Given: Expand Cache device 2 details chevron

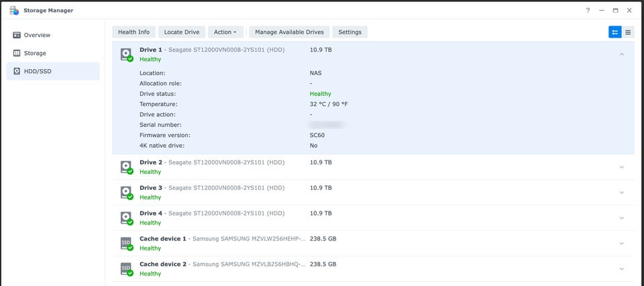Looking at the screenshot, I should point(622,269).
